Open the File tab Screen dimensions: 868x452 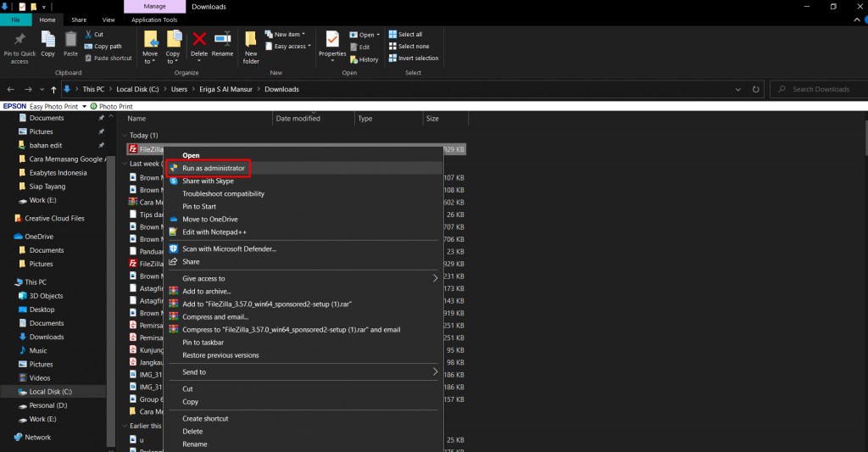coord(15,20)
